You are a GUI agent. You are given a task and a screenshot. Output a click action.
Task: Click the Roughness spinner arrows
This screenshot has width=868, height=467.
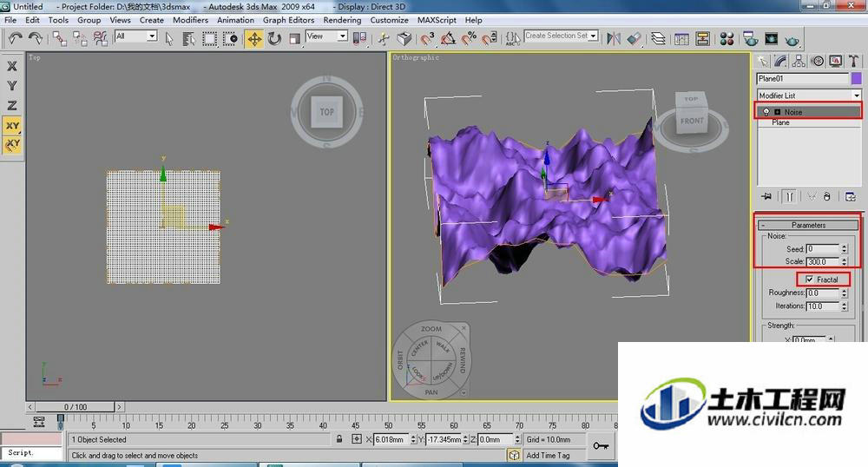[x=845, y=293]
